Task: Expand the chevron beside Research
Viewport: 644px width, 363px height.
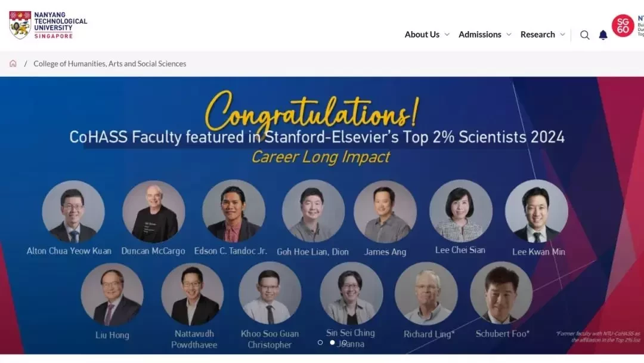Action: tap(563, 35)
